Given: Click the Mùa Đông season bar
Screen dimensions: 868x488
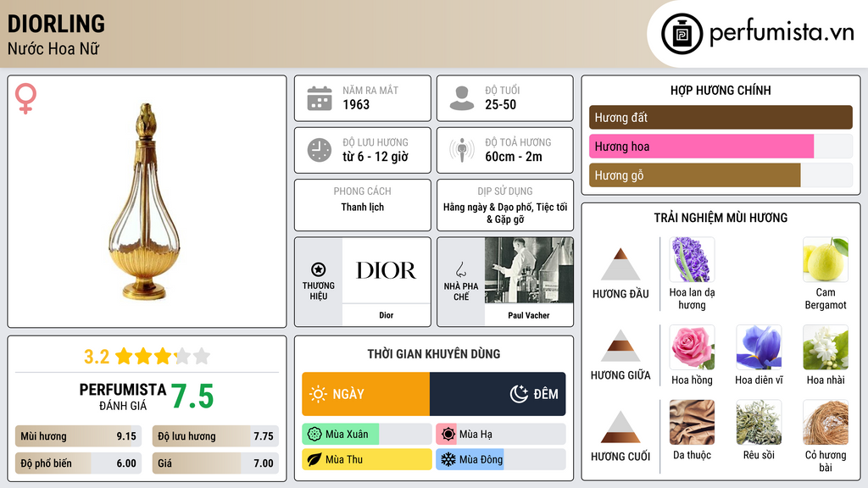Looking at the screenshot, I should click(500, 460).
